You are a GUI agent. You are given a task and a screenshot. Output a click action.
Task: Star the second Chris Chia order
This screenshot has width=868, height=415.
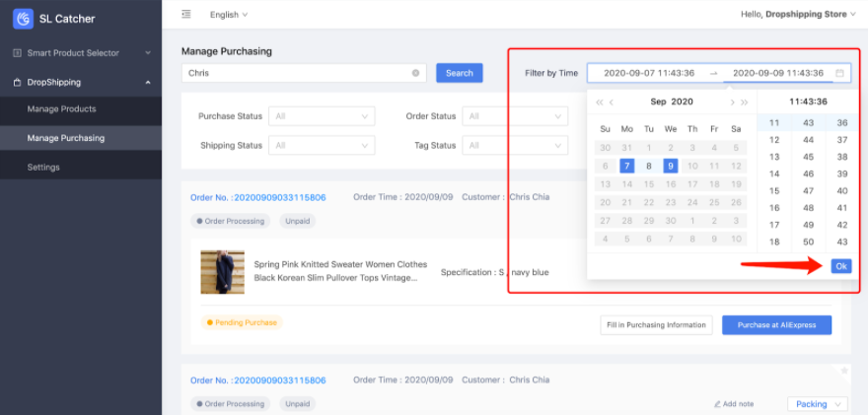point(844,371)
